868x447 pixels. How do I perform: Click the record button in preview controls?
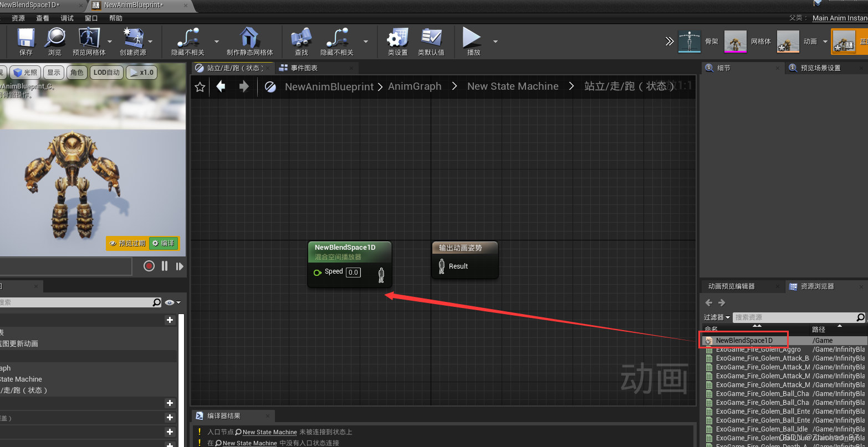(149, 266)
